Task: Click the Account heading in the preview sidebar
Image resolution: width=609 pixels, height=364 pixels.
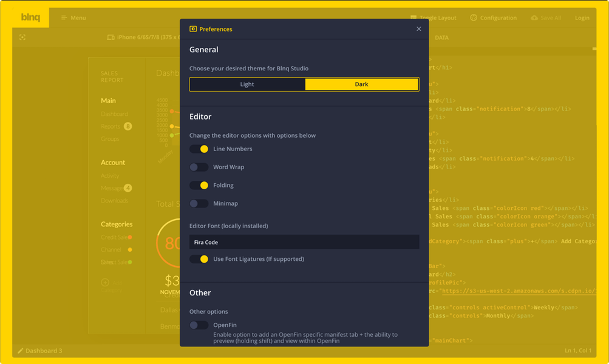Action: [113, 162]
